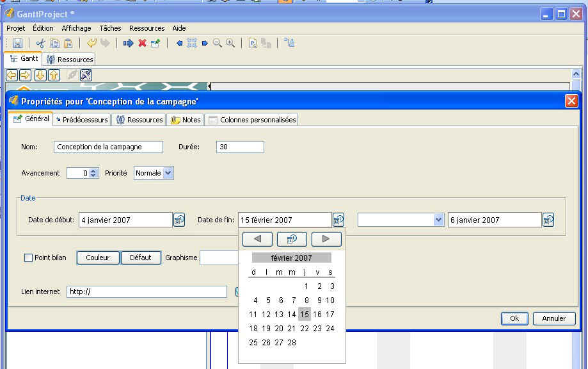Click the yellow right arrow indent button

point(26,76)
